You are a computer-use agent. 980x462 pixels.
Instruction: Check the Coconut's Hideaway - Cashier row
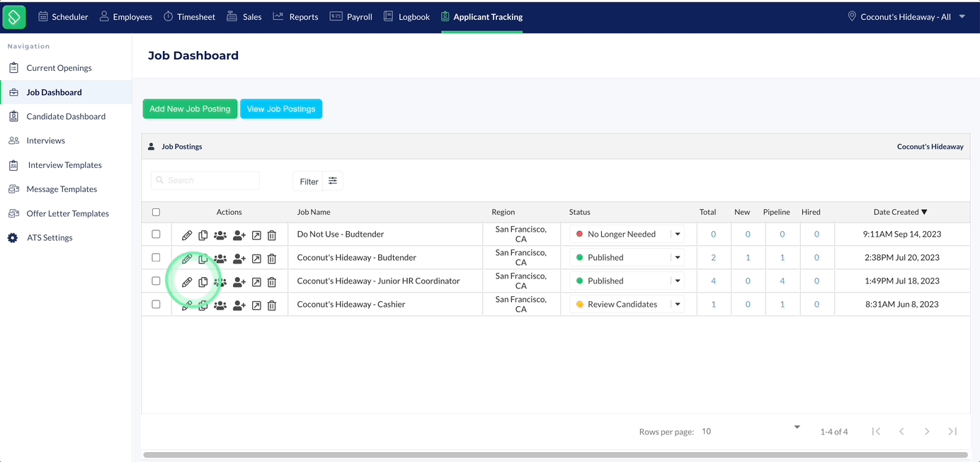click(x=156, y=304)
